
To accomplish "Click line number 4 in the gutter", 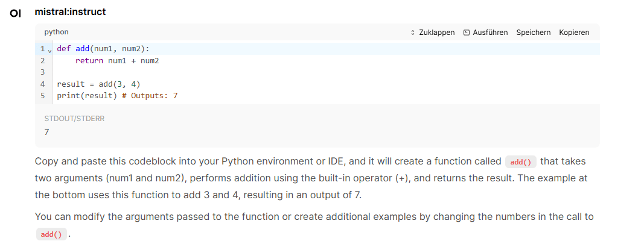I will tap(42, 84).
